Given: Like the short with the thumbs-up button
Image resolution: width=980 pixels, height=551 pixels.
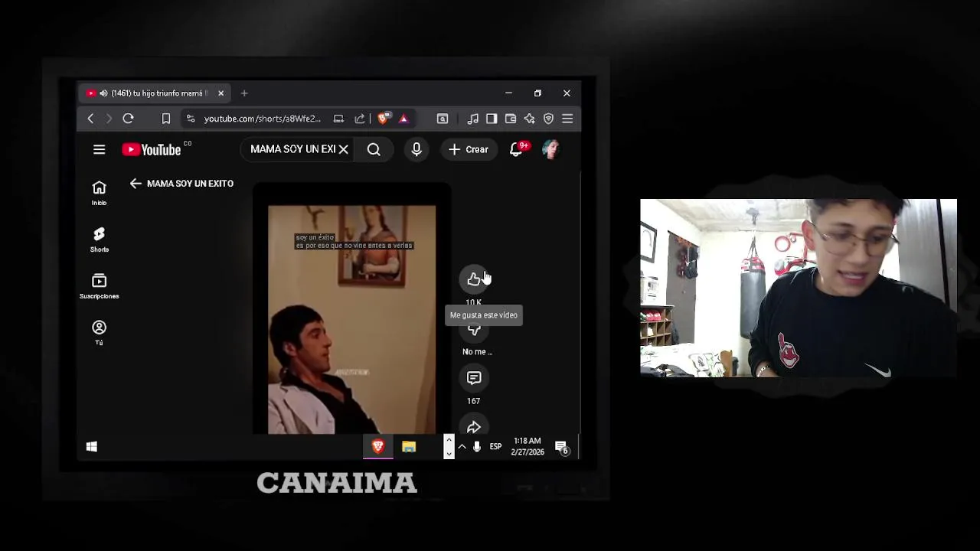Looking at the screenshot, I should point(474,279).
